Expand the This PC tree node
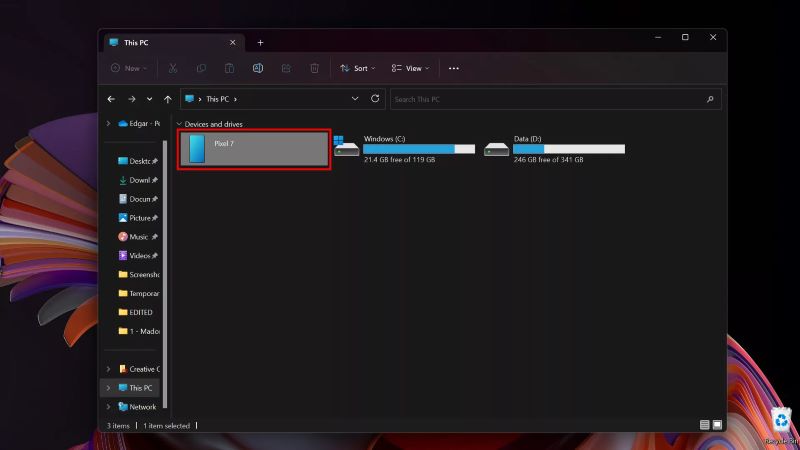The width and height of the screenshot is (800, 450). pyautogui.click(x=109, y=388)
